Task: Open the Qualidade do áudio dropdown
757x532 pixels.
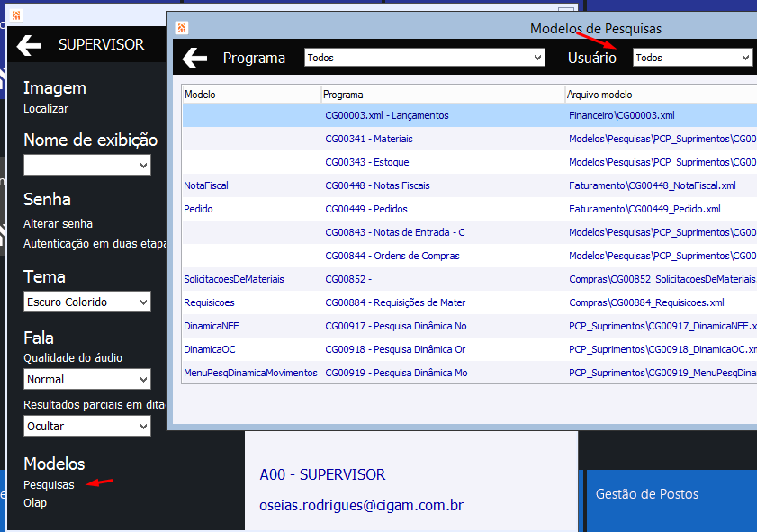Action: pyautogui.click(x=87, y=380)
